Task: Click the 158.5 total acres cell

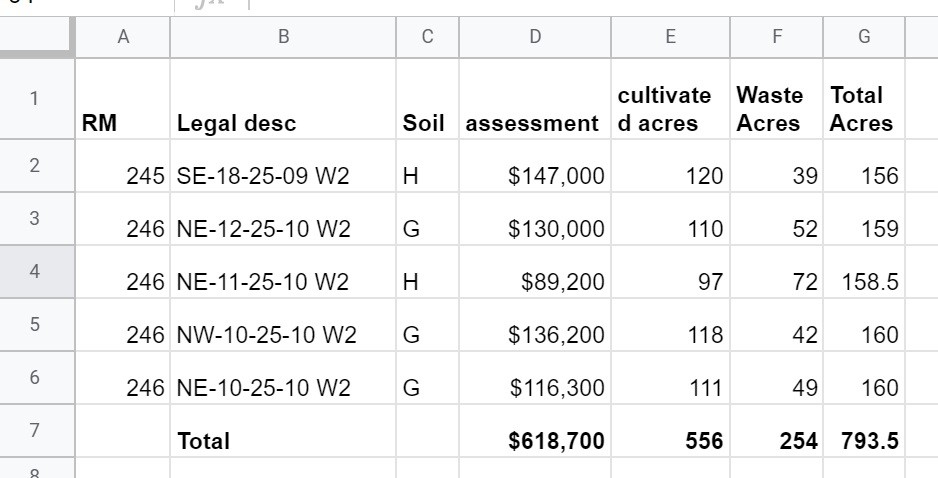Action: pyautogui.click(x=864, y=272)
